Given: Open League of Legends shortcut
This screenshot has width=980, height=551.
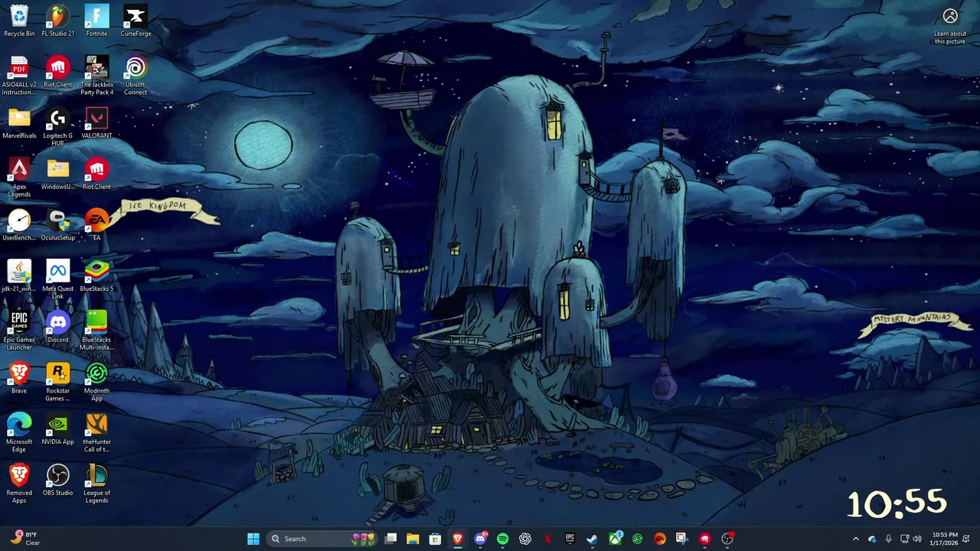Looking at the screenshot, I should click(96, 484).
